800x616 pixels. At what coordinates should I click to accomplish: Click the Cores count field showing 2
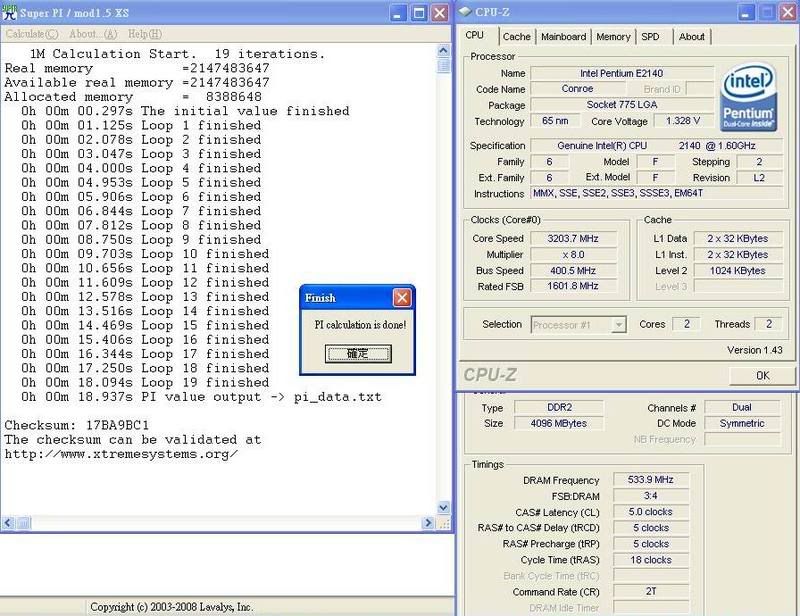(x=687, y=324)
